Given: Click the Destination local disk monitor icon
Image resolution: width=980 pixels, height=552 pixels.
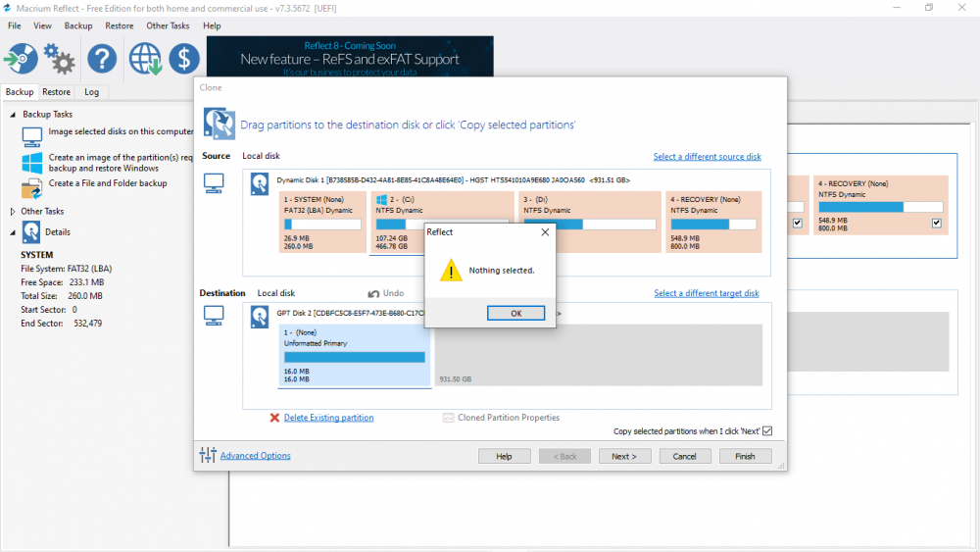Looking at the screenshot, I should pos(214,316).
